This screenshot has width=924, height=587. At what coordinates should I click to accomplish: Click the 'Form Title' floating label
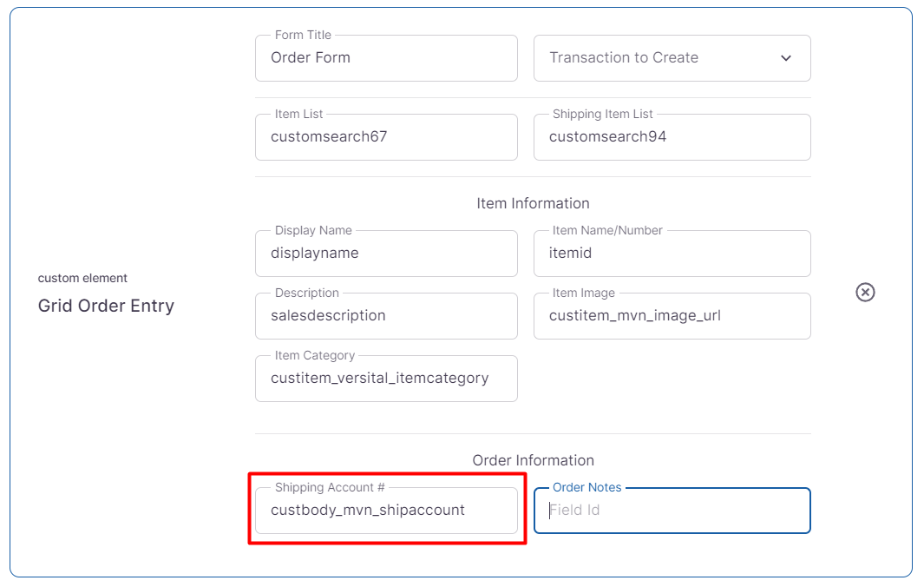point(303,35)
